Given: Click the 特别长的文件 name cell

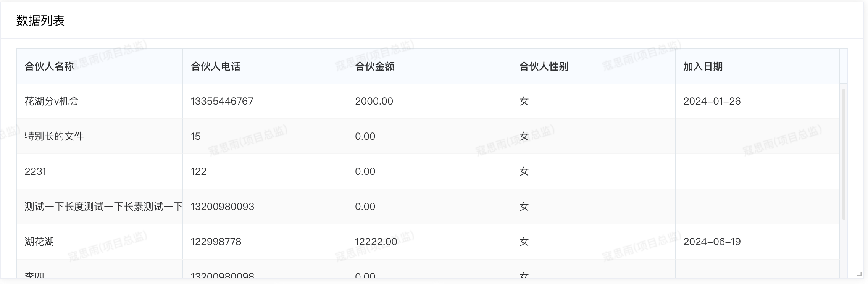Looking at the screenshot, I should [54, 136].
